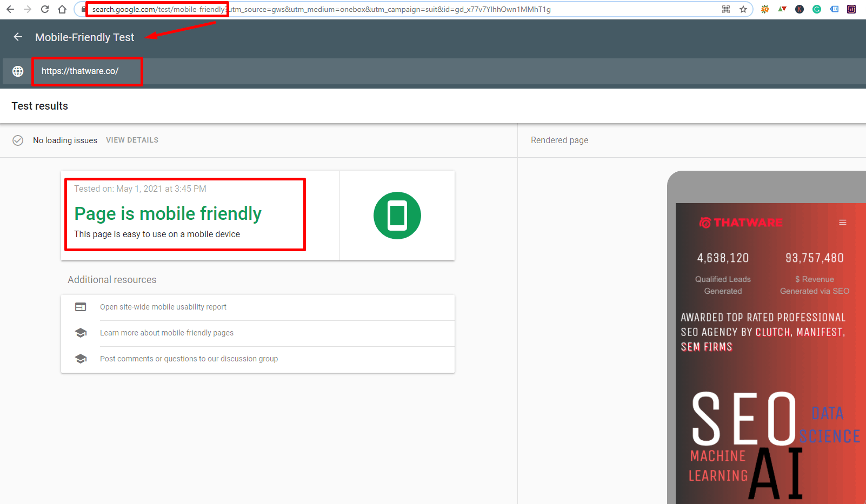The image size is (866, 504).
Task: Click the browser back arrow
Action: pyautogui.click(x=10, y=9)
